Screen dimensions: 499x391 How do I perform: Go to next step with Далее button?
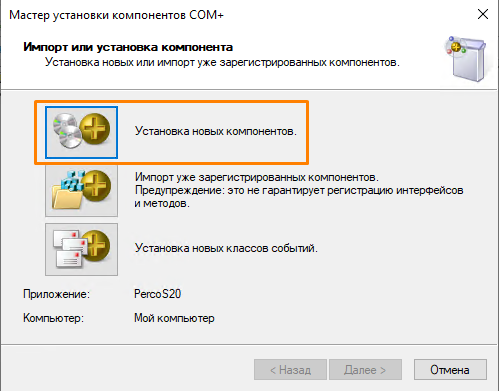tap(365, 370)
